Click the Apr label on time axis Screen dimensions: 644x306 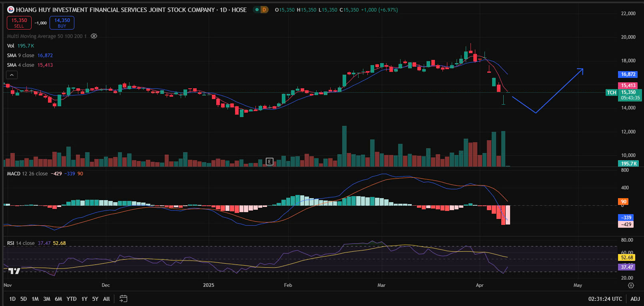[x=480, y=285]
